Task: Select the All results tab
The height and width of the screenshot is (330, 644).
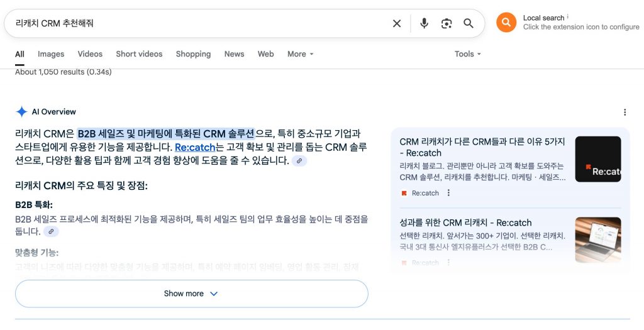Action: point(19,54)
